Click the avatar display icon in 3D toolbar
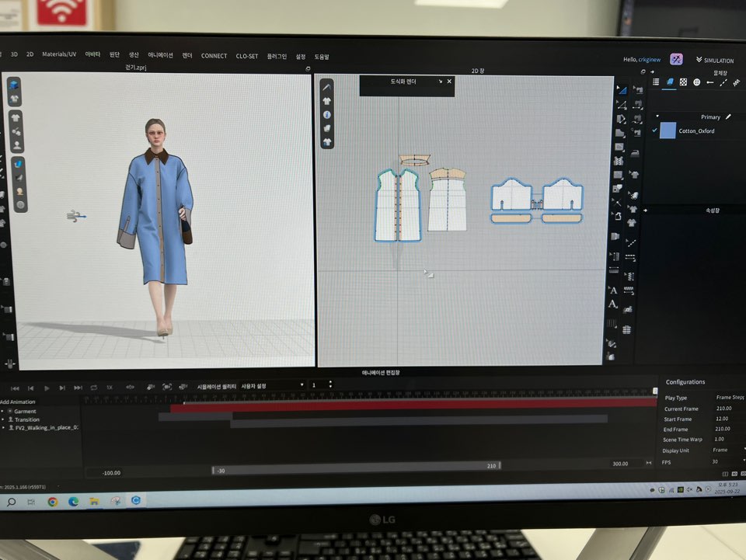This screenshot has width=746, height=560. click(16, 144)
